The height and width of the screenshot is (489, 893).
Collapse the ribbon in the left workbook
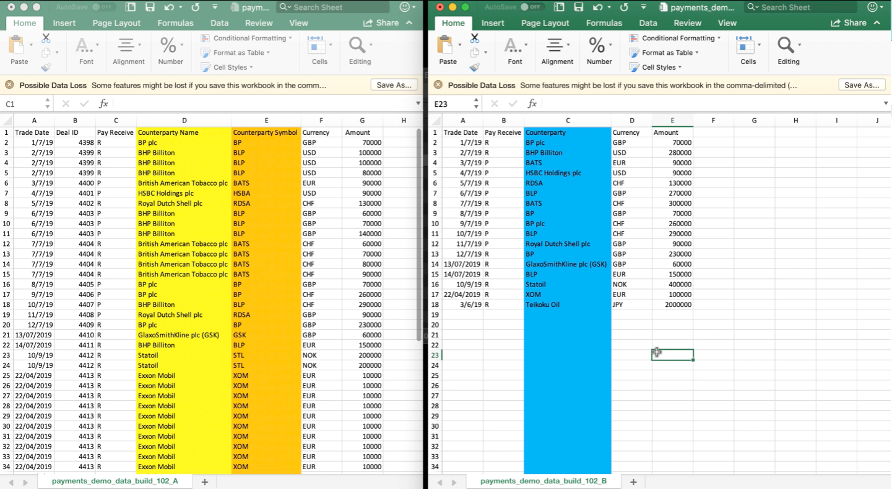[x=409, y=23]
